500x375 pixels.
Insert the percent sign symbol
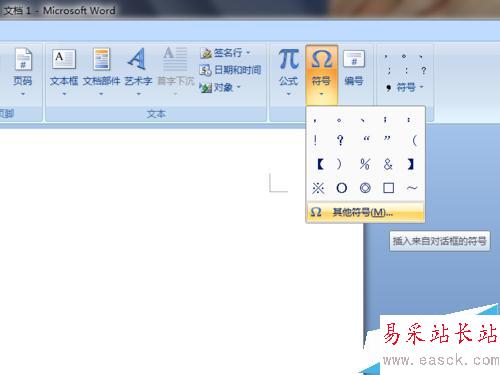pyautogui.click(x=365, y=164)
